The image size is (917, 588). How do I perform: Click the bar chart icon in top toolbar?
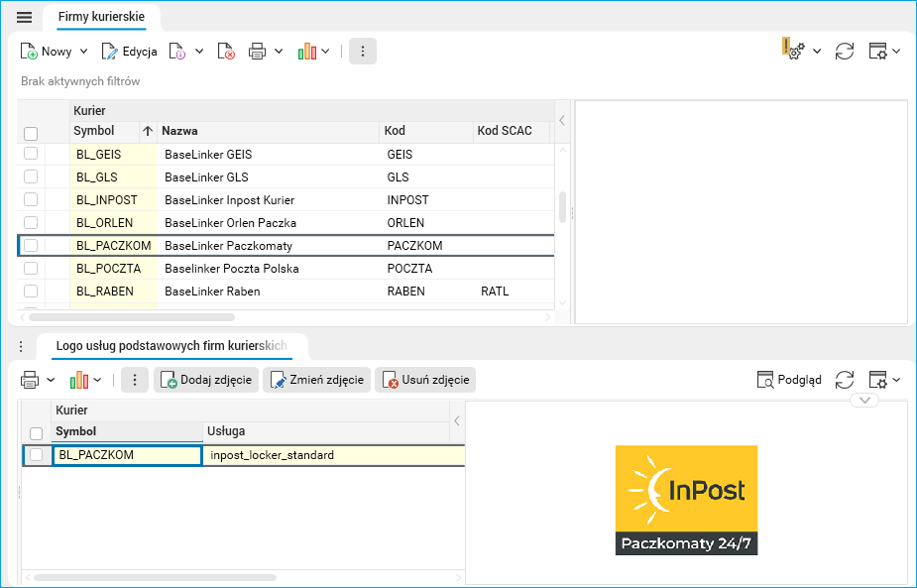click(307, 52)
